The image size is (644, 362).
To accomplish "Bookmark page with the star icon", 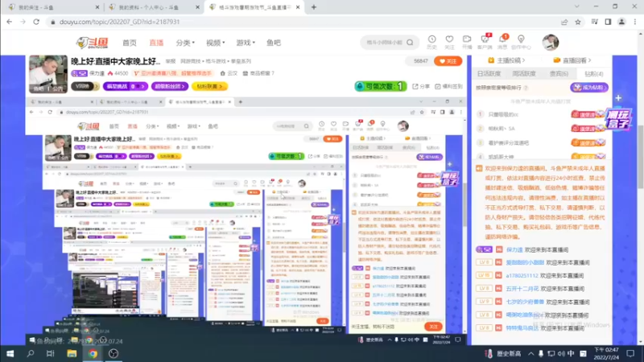I will 578,22.
